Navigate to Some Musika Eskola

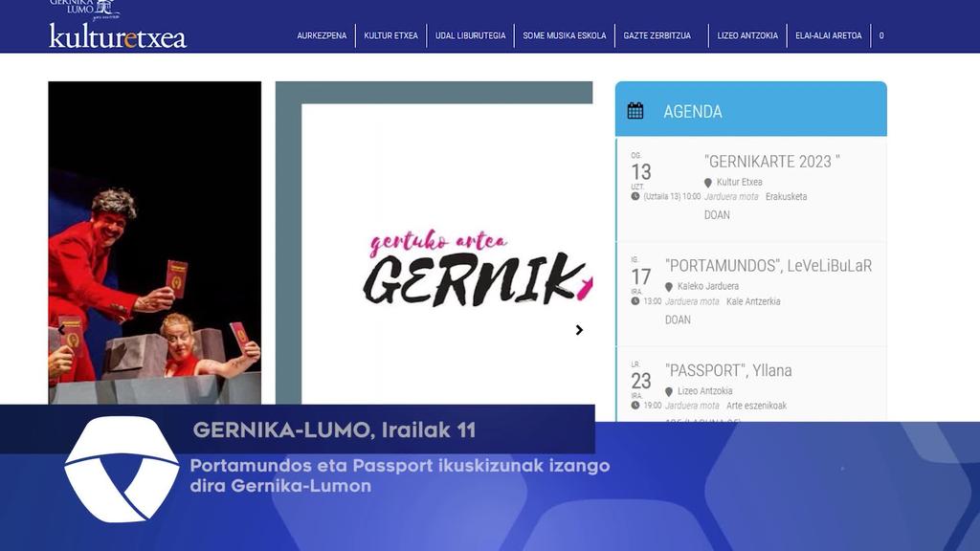tap(565, 35)
